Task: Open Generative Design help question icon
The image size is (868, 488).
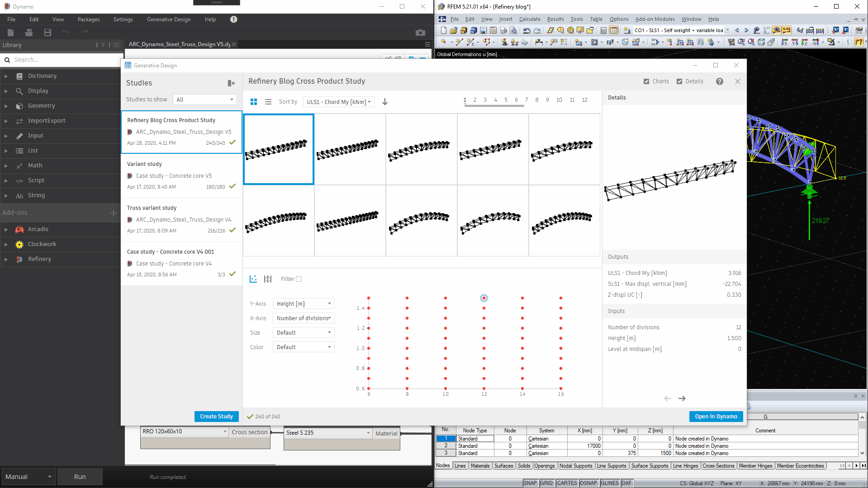Action: tap(720, 81)
